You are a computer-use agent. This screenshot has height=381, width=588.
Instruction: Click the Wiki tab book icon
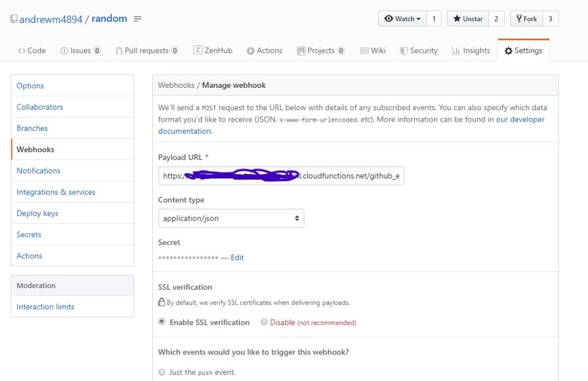click(364, 51)
